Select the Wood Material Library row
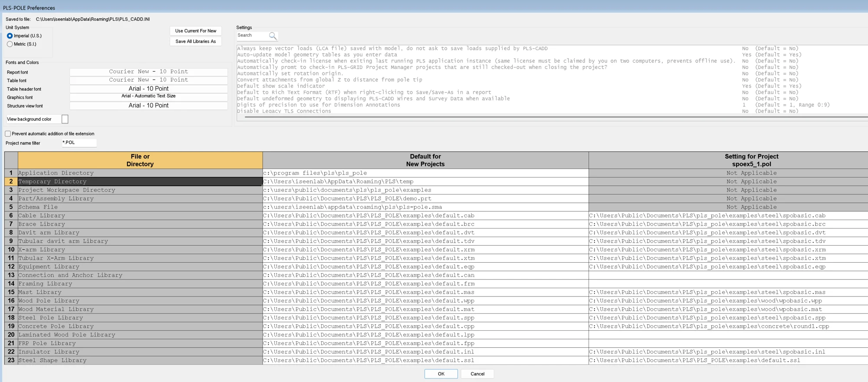Viewport: 868px width, 382px height. [140, 310]
